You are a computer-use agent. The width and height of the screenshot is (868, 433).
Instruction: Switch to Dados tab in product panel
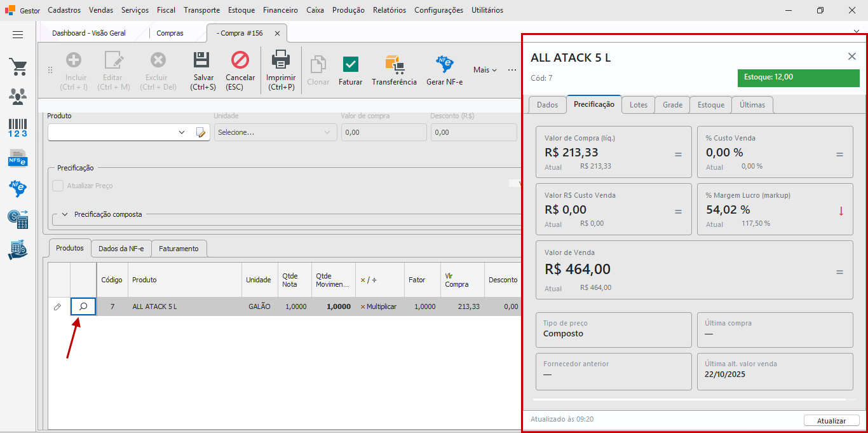[547, 105]
